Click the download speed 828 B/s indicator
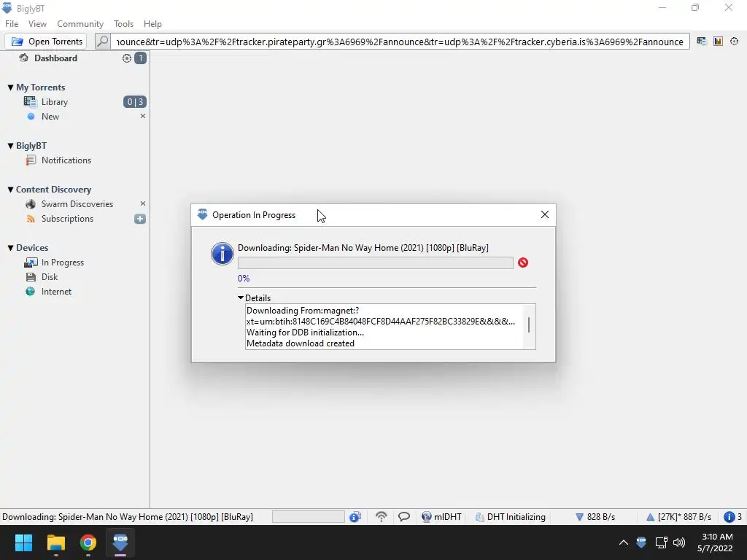This screenshot has height=560, width=747. (x=595, y=517)
